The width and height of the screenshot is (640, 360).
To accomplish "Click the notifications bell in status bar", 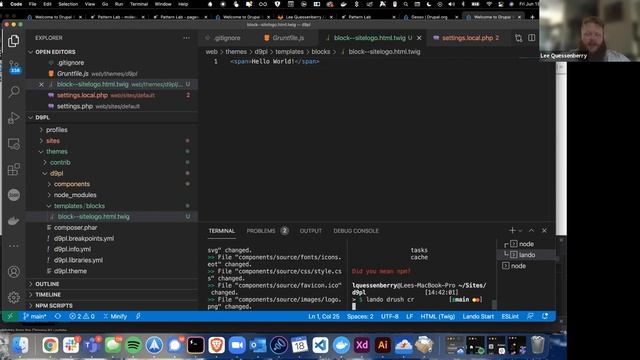I will pyautogui.click(x=545, y=316).
